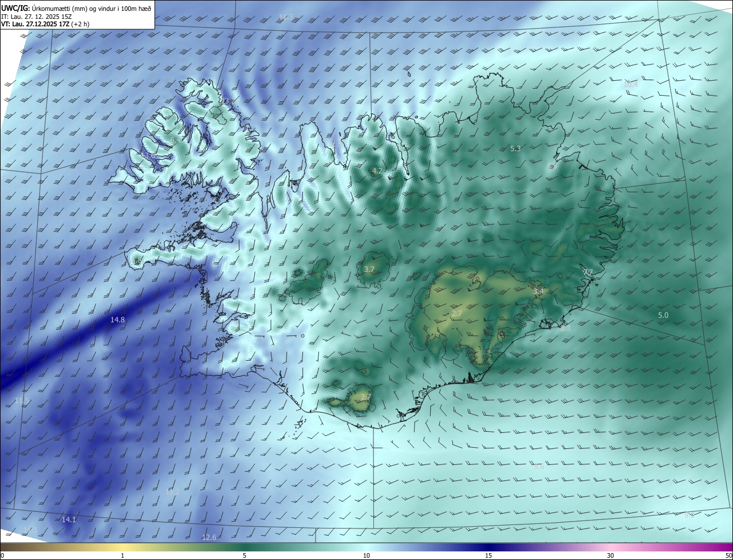Click the colorbar tick label 50
This screenshot has width=733, height=560.
click(x=728, y=555)
